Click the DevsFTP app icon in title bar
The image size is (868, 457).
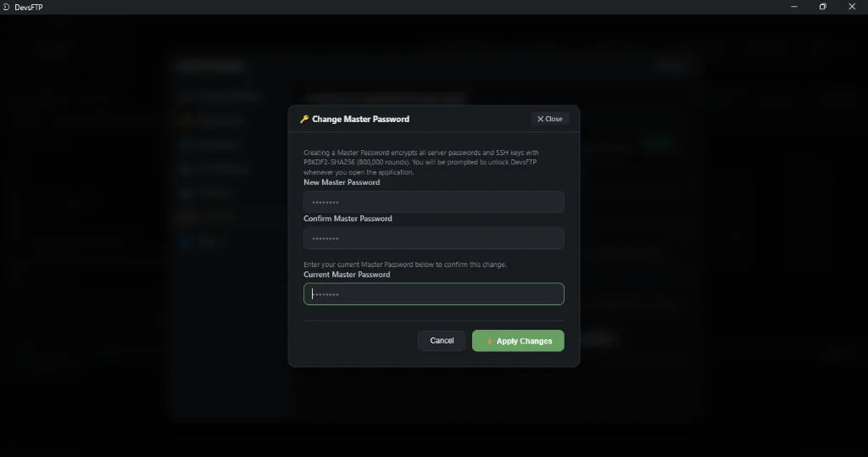(x=6, y=7)
